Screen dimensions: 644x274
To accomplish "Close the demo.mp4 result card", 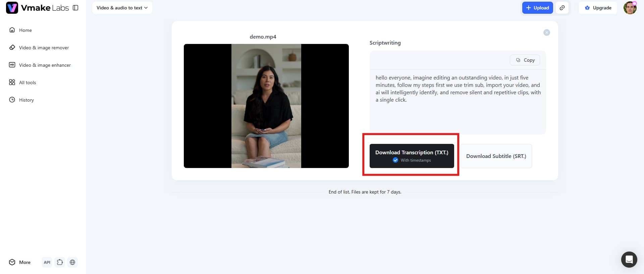I will tap(547, 33).
